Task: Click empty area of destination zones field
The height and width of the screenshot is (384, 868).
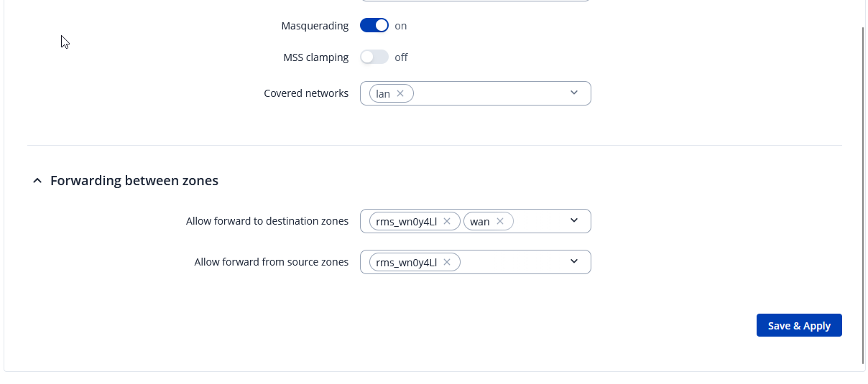Action: coord(539,221)
